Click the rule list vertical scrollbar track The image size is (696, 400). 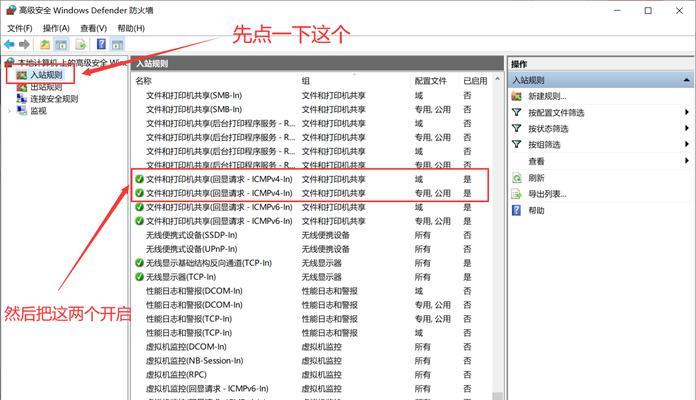(x=498, y=240)
